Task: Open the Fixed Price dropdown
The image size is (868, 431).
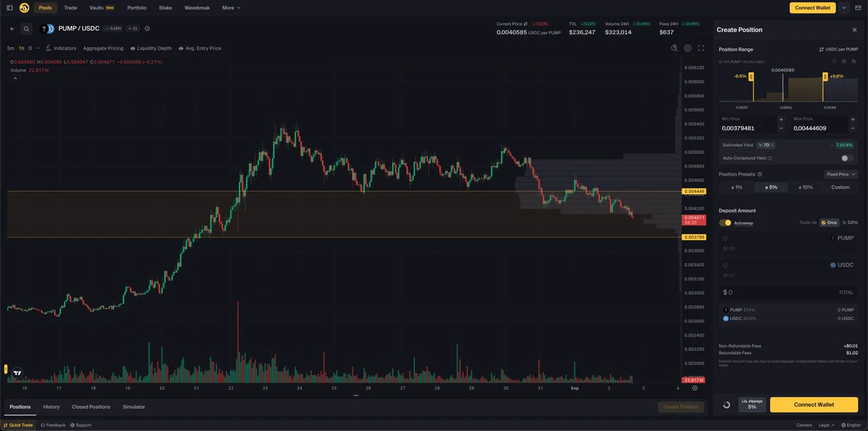Action: click(841, 174)
